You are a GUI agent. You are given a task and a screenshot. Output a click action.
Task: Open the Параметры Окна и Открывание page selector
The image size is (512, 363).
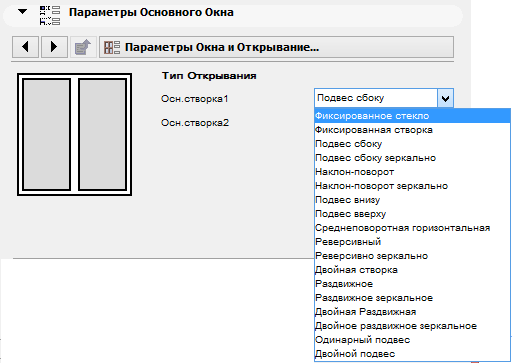click(276, 47)
